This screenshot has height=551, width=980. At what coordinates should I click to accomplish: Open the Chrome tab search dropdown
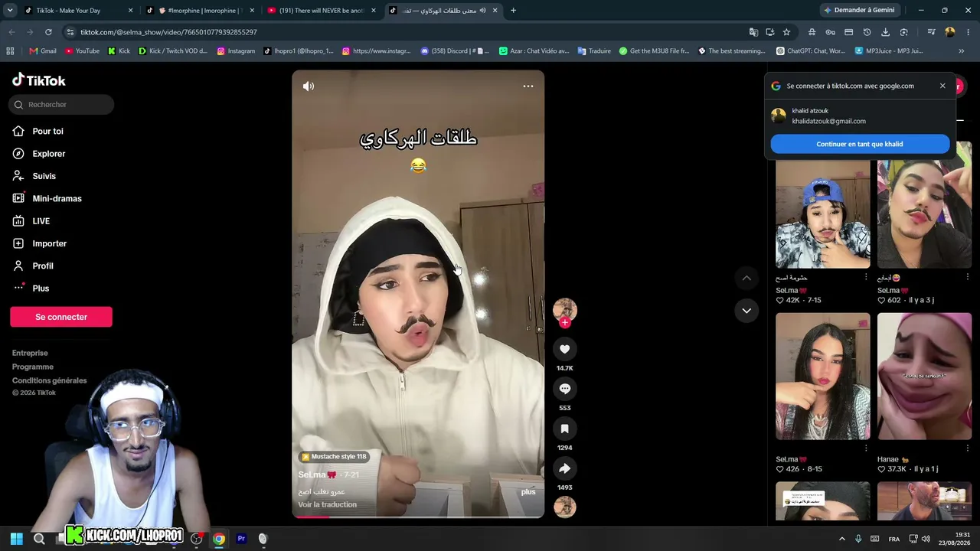10,11
